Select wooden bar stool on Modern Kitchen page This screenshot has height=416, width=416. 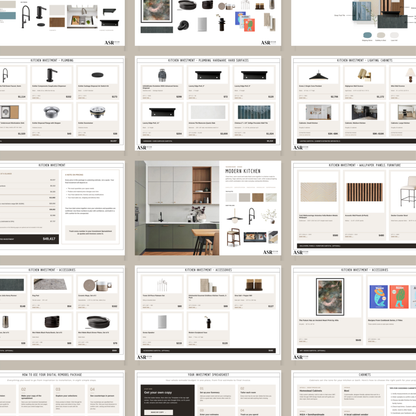tap(233, 237)
